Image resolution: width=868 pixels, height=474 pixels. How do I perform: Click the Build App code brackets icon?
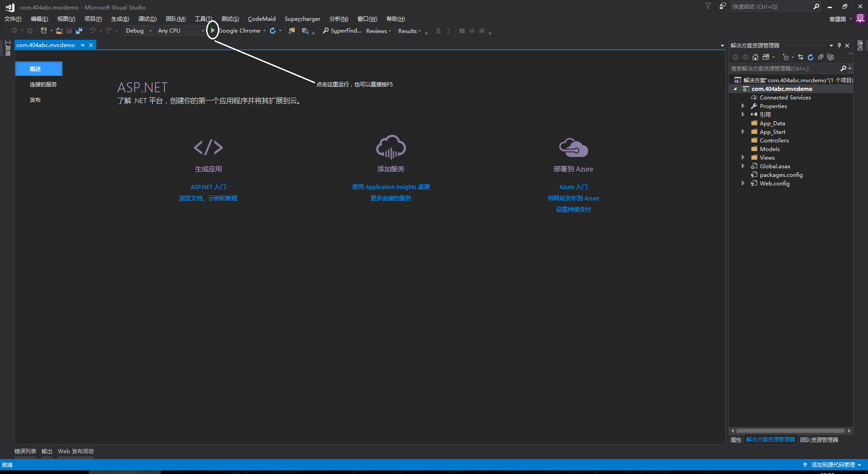[x=208, y=147]
